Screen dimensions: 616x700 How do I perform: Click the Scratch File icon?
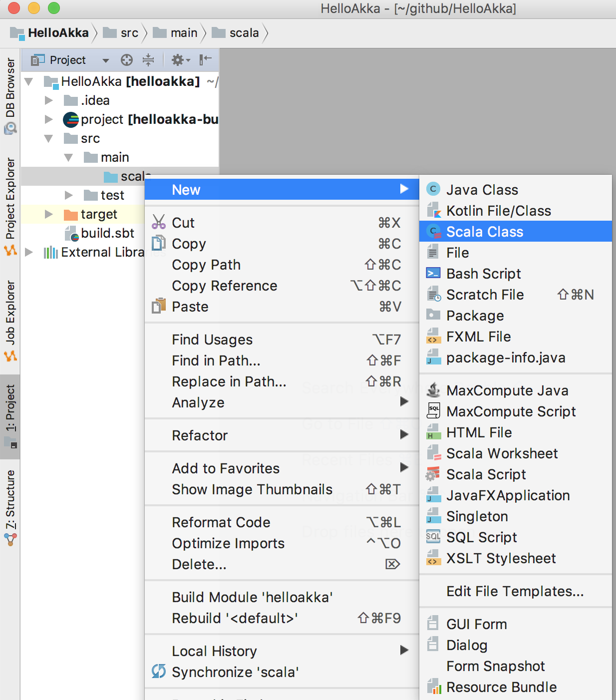click(x=433, y=294)
